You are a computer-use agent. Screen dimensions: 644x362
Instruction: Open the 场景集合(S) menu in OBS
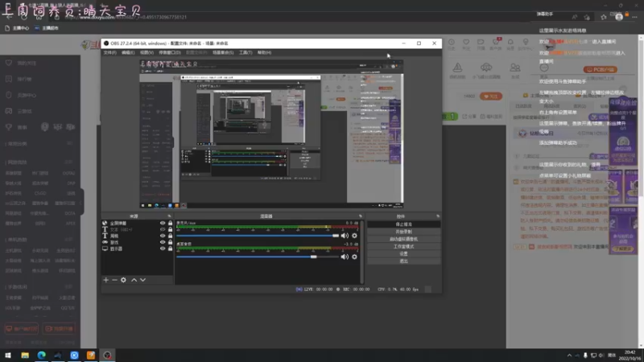223,52
